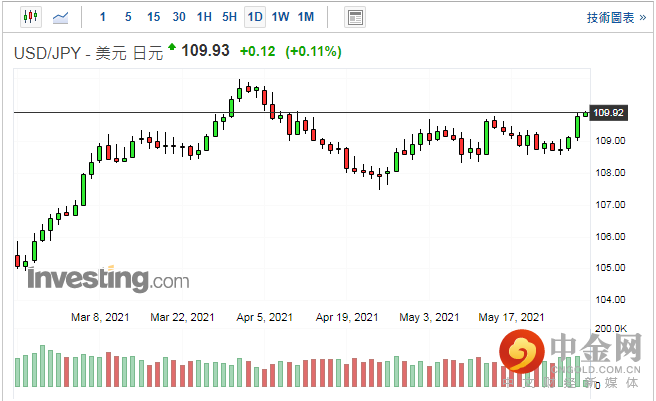Click the (+0.11%) percent change value
The height and width of the screenshot is (401, 656).
coord(313,51)
